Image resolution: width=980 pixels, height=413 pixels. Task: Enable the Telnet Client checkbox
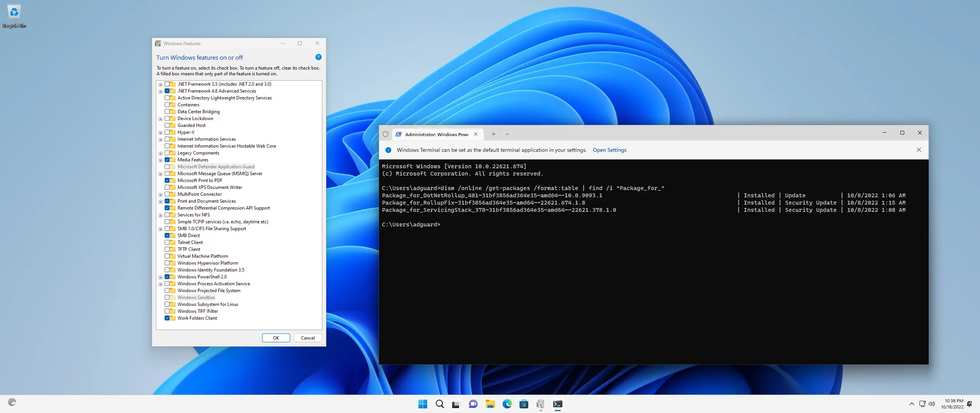[167, 242]
